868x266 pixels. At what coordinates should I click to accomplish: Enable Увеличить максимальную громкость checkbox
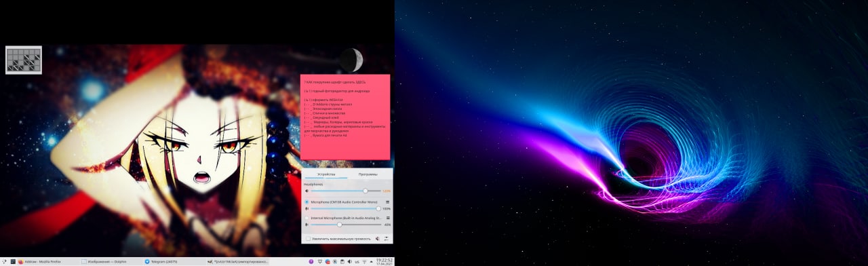coord(308,239)
